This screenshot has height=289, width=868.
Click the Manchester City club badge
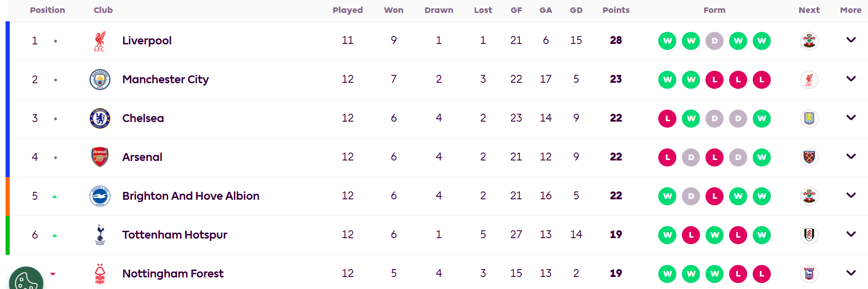tap(100, 80)
